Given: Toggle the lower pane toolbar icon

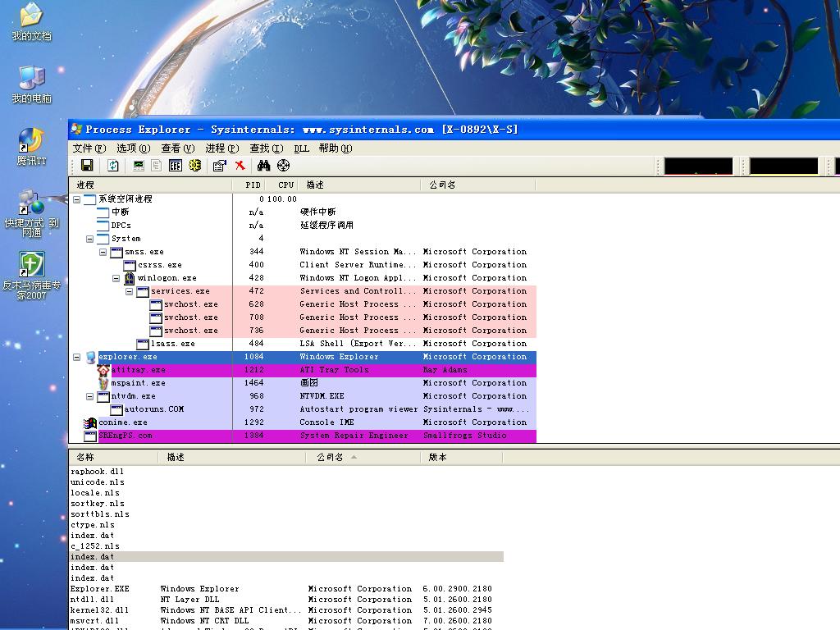Looking at the screenshot, I should click(175, 166).
